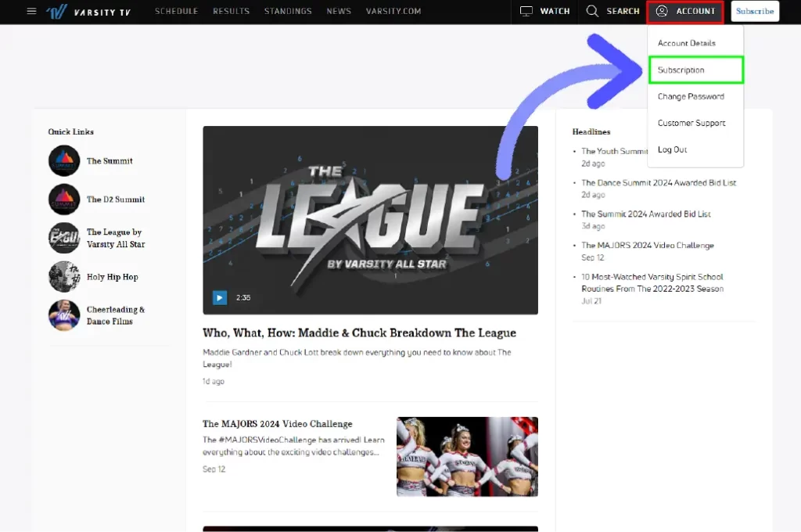The width and height of the screenshot is (801, 532).
Task: Open The League by Varsity All Star link
Action: (x=116, y=238)
